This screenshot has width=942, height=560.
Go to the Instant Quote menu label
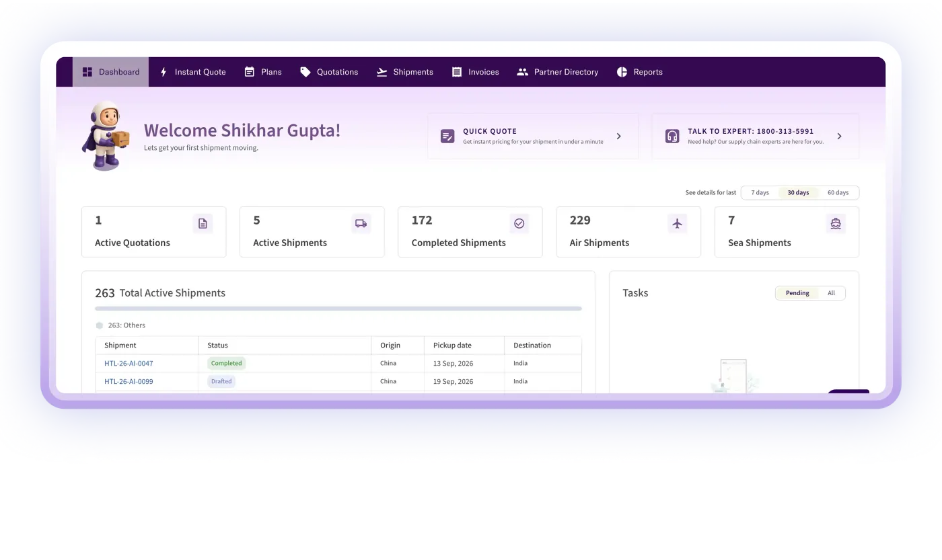coord(201,72)
